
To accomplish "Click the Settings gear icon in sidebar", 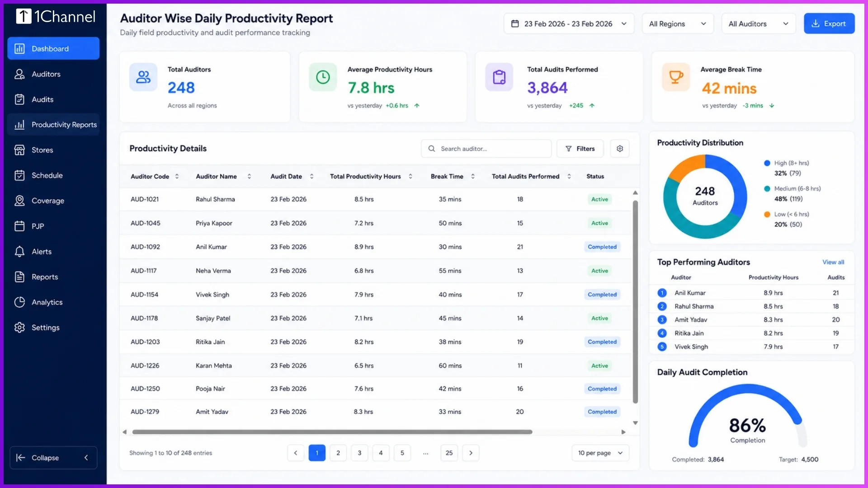I will click(19, 328).
